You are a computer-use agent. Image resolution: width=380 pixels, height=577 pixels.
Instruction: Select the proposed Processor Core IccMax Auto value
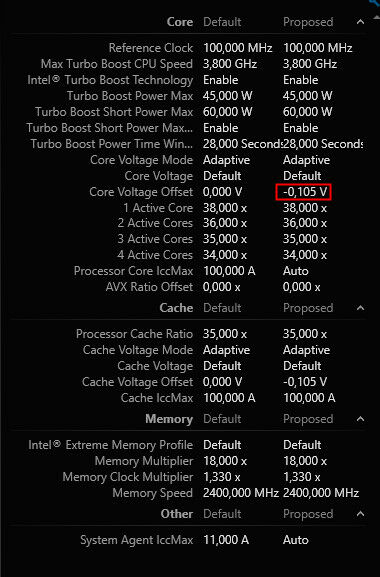click(x=296, y=271)
